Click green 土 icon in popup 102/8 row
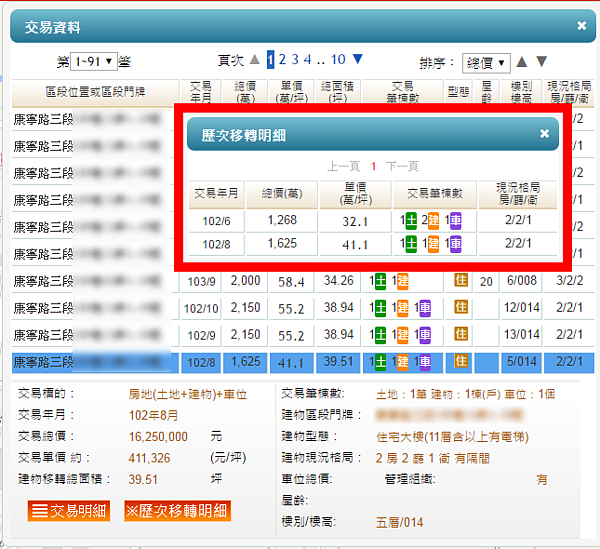Image resolution: width=600 pixels, height=549 pixels. (411, 244)
